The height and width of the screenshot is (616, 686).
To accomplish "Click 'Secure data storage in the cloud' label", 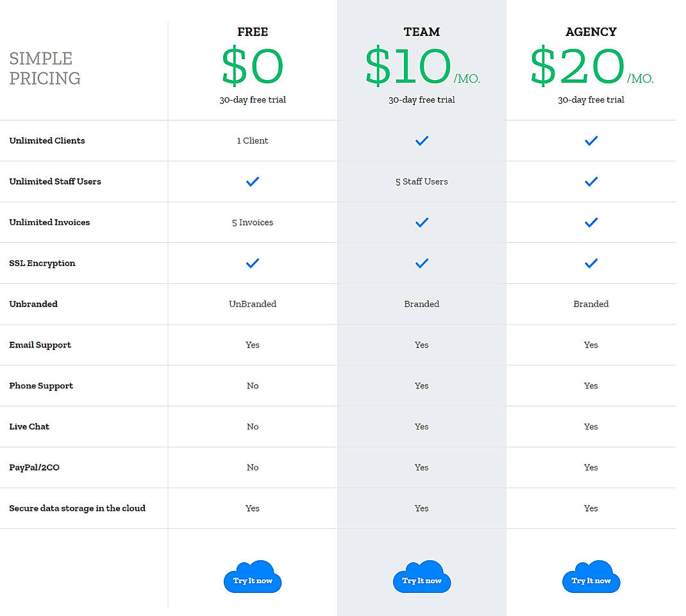I will pyautogui.click(x=78, y=508).
